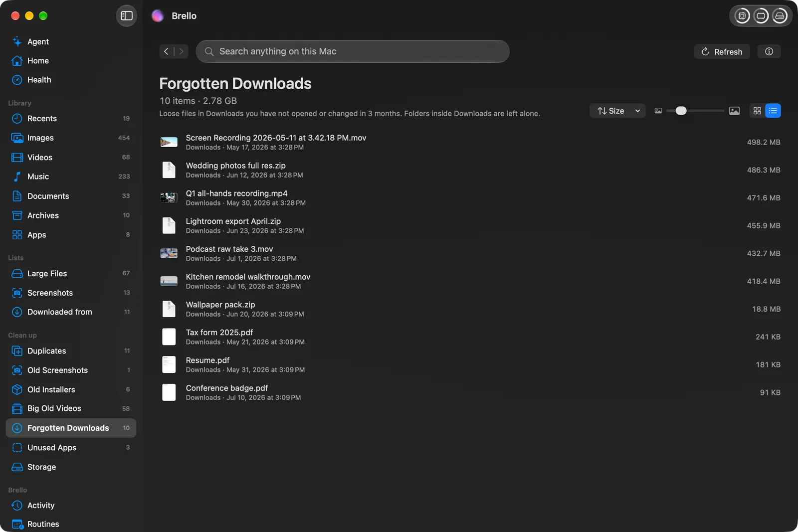
Task: Select Lightroom export April.zip
Action: tap(470, 226)
